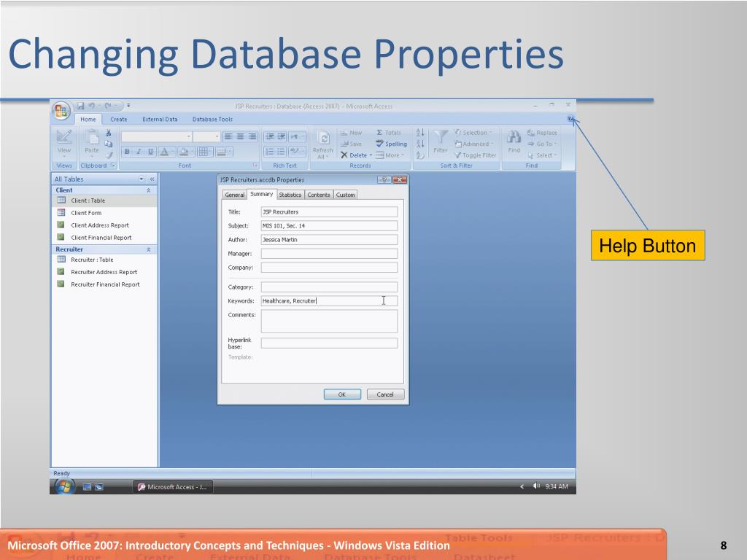Toggle Align Text Right
The width and height of the screenshot is (747, 560).
tap(252, 136)
